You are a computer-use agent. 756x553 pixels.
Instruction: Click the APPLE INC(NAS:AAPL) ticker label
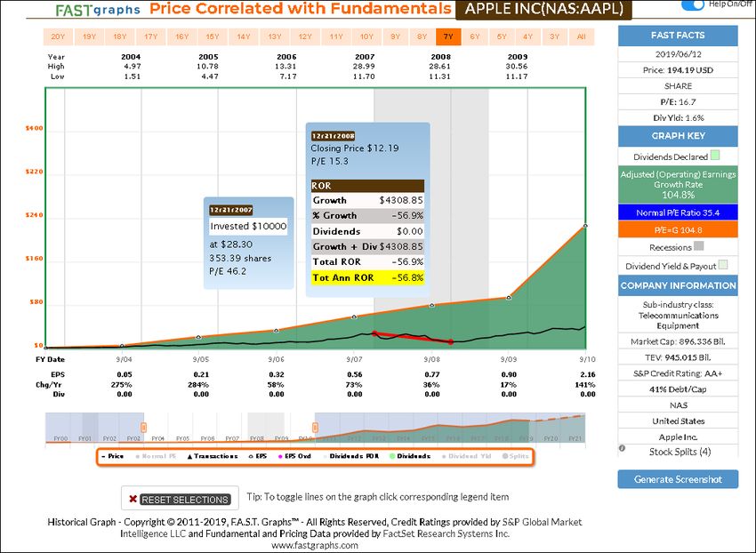543,9
